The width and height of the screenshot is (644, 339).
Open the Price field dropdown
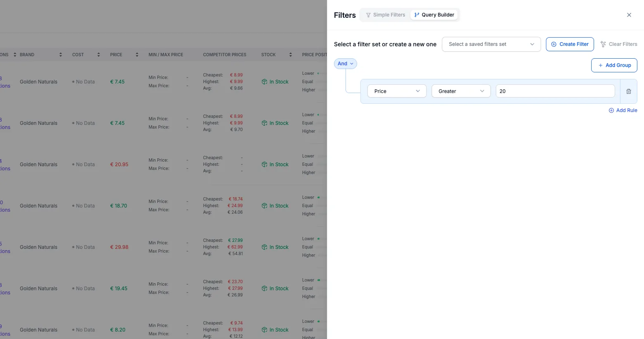click(397, 91)
